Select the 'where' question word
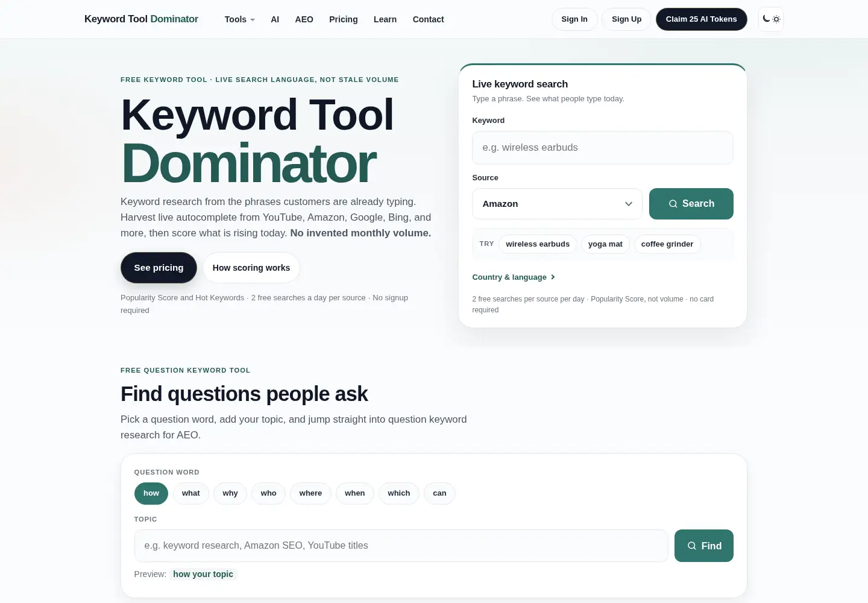The height and width of the screenshot is (603, 868). (310, 493)
